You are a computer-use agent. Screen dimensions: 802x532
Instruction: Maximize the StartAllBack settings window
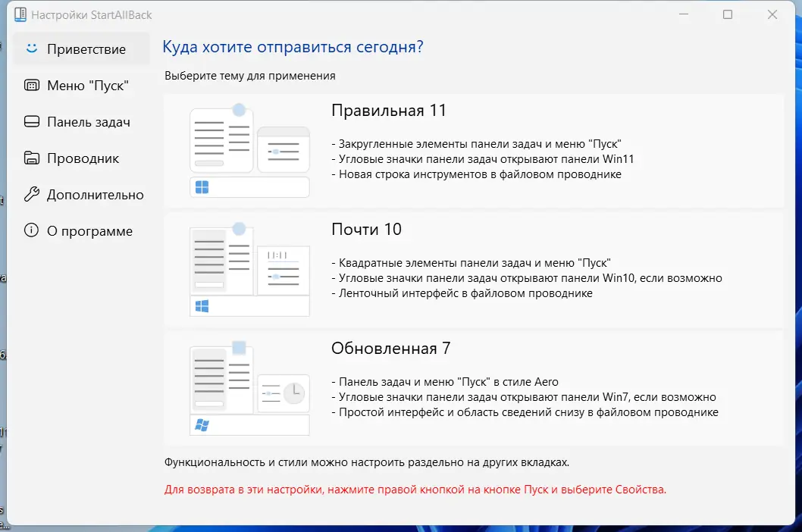pos(727,15)
